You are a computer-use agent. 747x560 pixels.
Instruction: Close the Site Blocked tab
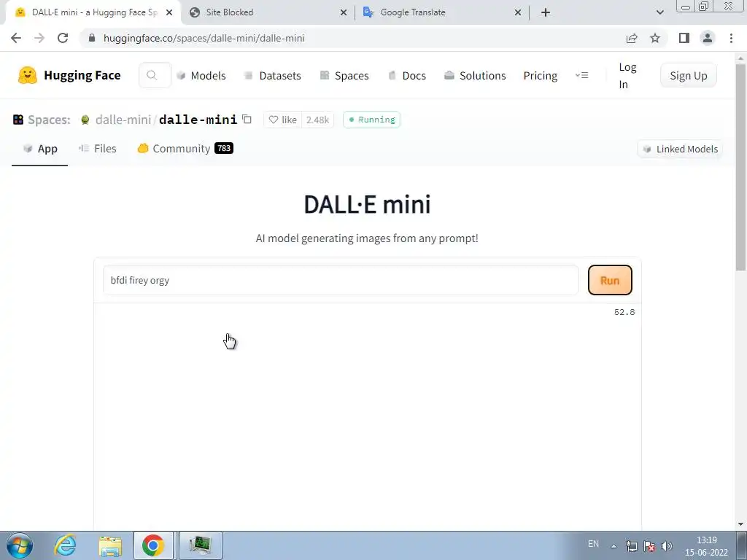click(x=344, y=12)
